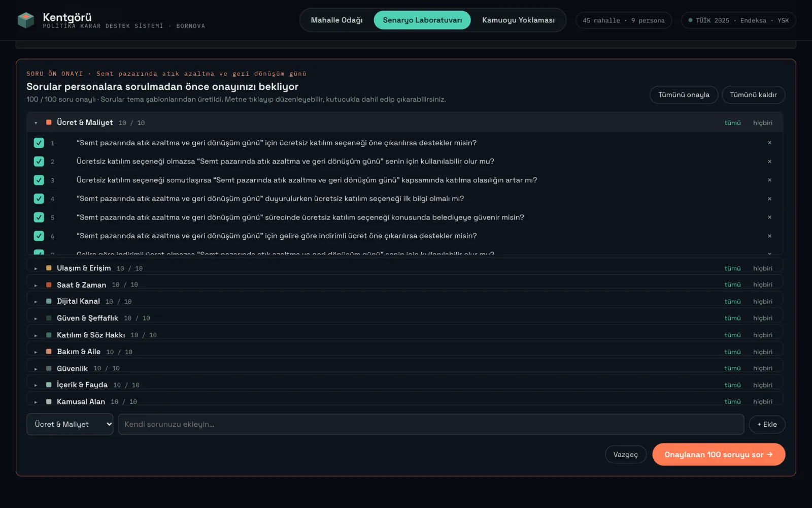Screen dimensions: 812x508
Task: Uncheck the checkbox for question 1
Action: click(39, 143)
